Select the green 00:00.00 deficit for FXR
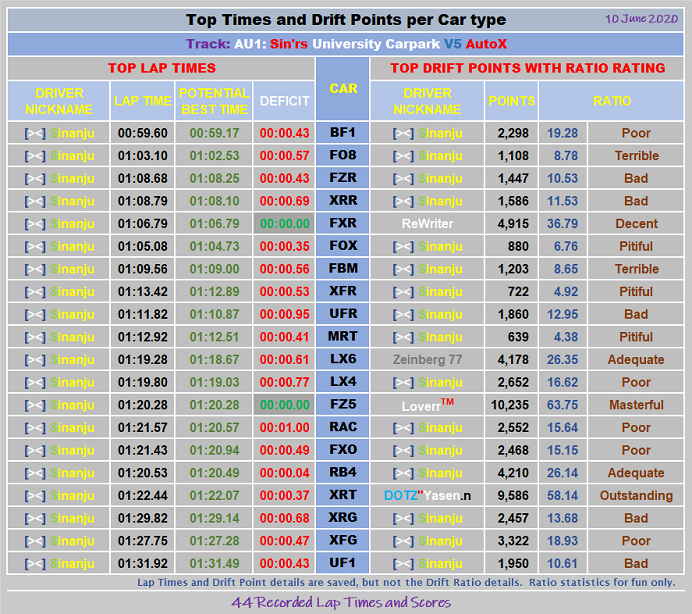This screenshot has height=614, width=692. pos(284,224)
